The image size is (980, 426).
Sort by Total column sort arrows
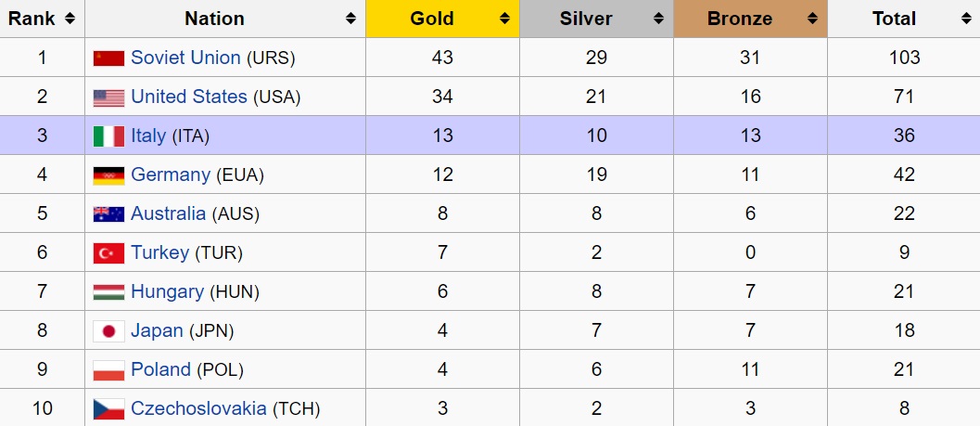point(966,19)
